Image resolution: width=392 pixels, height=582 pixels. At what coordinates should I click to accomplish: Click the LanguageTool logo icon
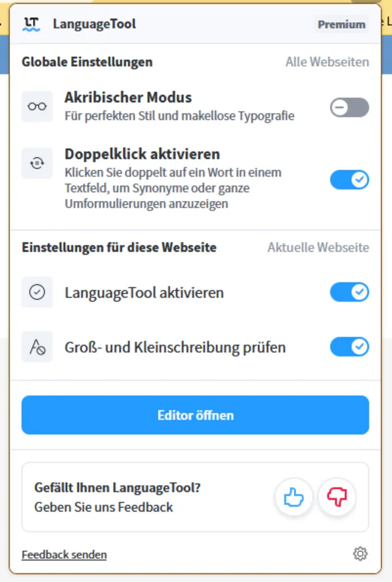click(31, 25)
